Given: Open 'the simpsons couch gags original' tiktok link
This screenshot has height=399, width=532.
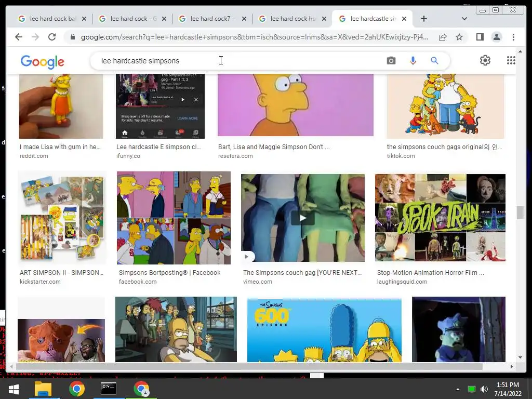Looking at the screenshot, I should [x=444, y=147].
